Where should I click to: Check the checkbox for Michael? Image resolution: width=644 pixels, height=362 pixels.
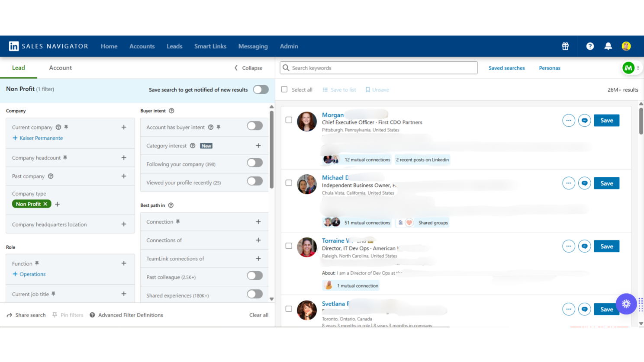click(289, 183)
